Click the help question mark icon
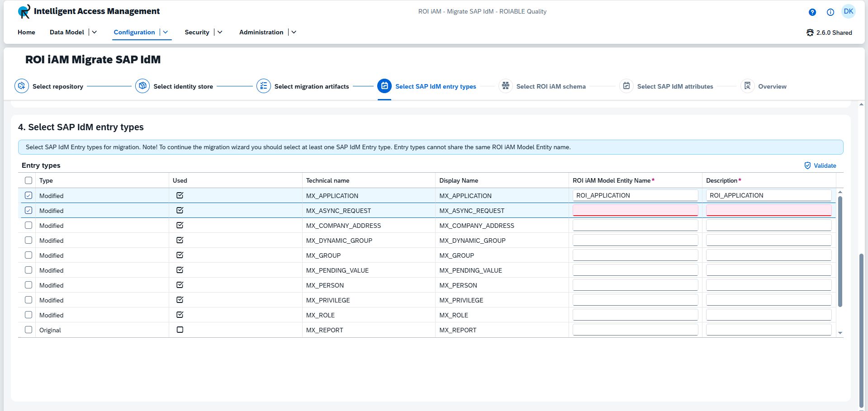This screenshot has width=868, height=411. click(x=812, y=12)
